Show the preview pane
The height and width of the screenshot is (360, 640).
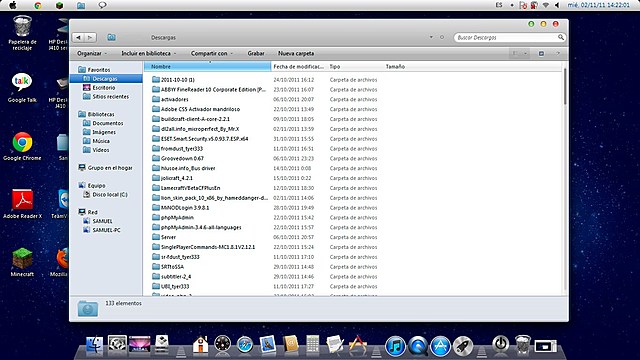coord(541,53)
